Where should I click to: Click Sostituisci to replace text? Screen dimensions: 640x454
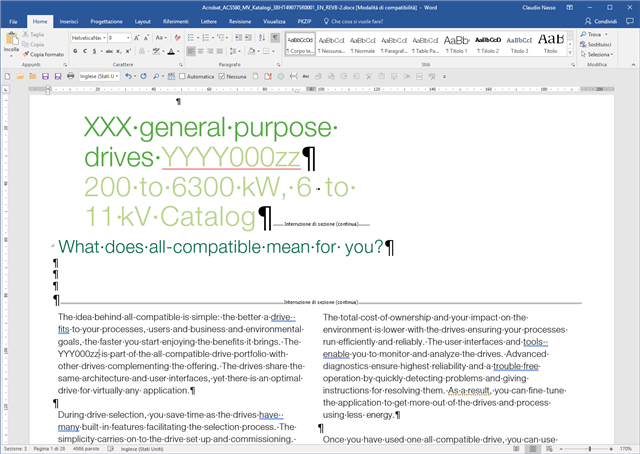click(596, 44)
